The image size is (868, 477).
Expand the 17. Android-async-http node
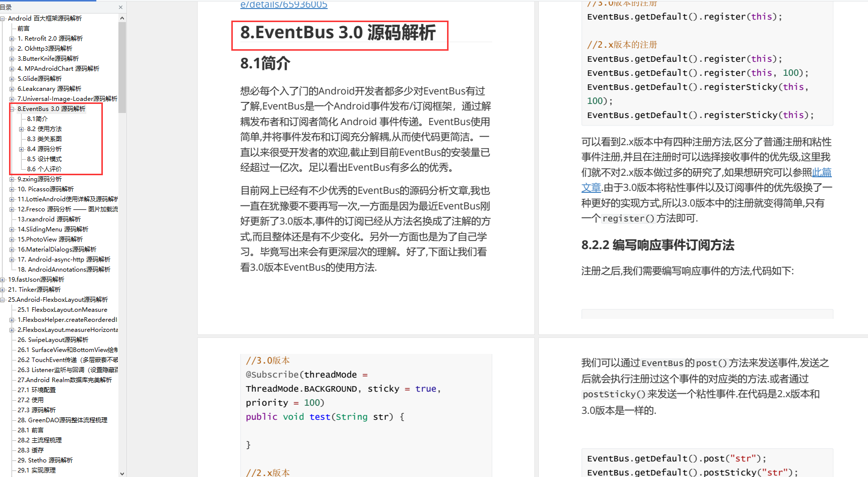click(x=12, y=260)
